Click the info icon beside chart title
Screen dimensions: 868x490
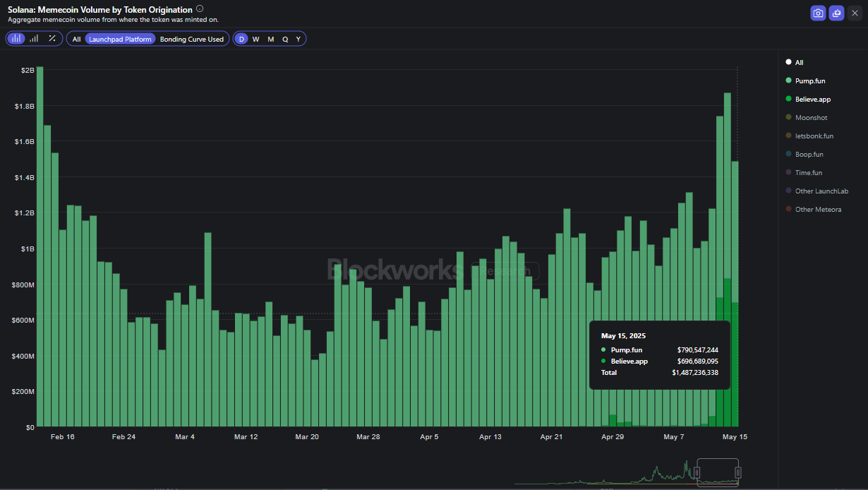coord(200,9)
